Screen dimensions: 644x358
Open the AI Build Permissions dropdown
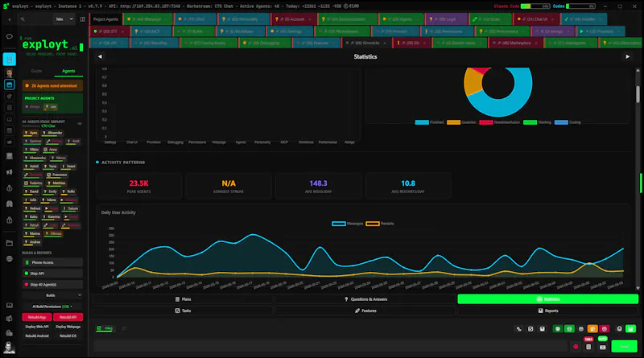pyautogui.click(x=52, y=307)
